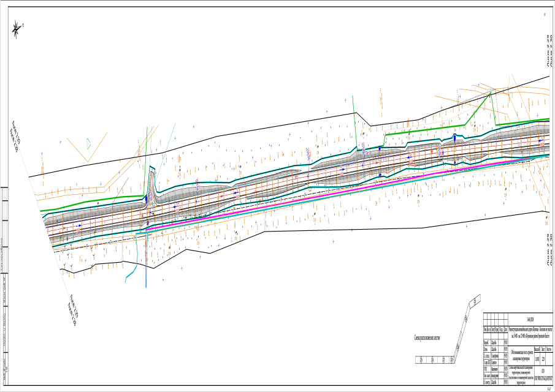Image resolution: width=555 pixels, height=392 pixels.
Task: Click the 'Схема расположения листов' caption
Action: point(436,337)
